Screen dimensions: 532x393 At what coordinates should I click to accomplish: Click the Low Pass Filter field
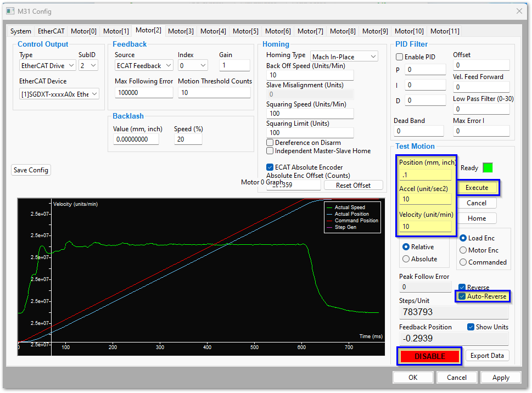481,109
